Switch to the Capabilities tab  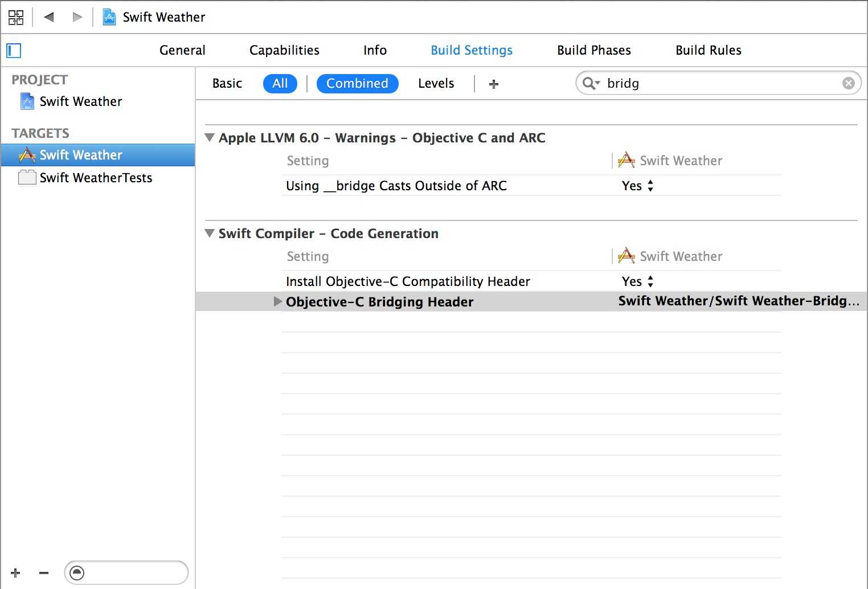click(x=284, y=50)
